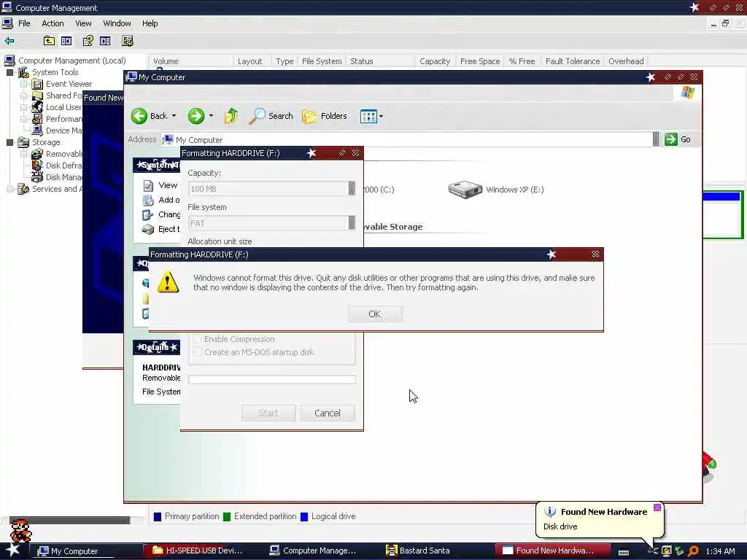Click the green Forward arrow in My Computer
The image size is (747, 560).
pos(196,116)
